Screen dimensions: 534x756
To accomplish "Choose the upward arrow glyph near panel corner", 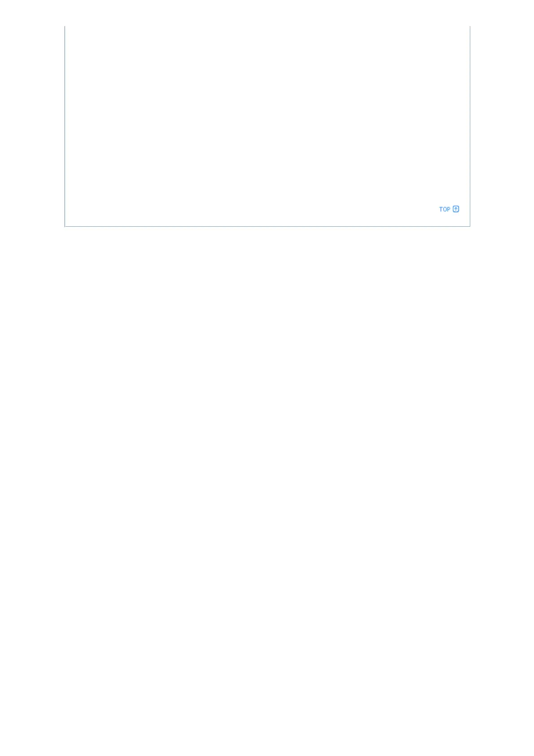I will click(x=456, y=209).
